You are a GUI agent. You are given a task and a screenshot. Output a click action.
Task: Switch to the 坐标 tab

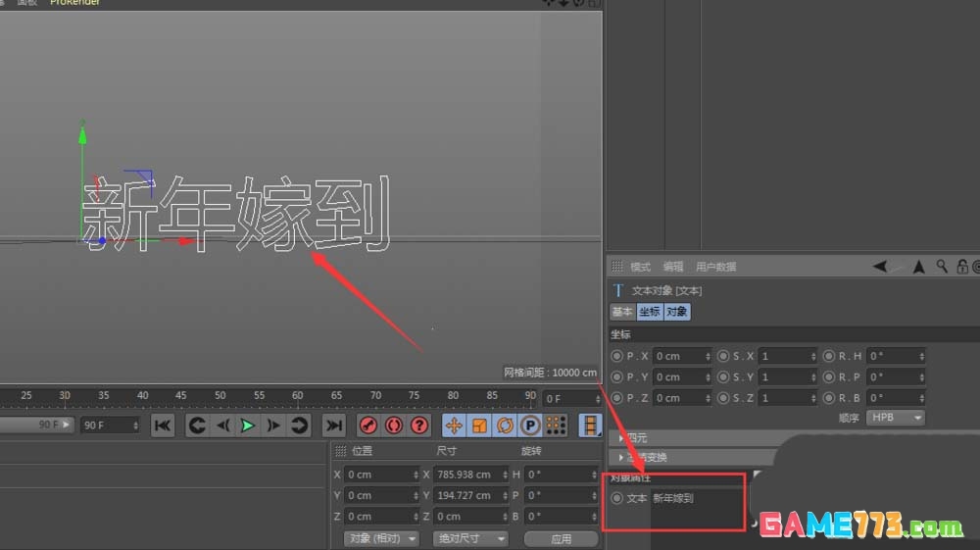(650, 312)
